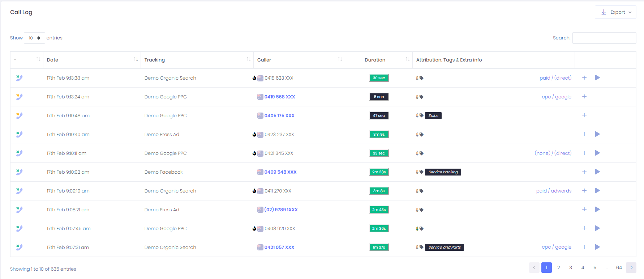Image resolution: width=644 pixels, height=279 pixels.
Task: Click the plus icon in the 0421 345 XXX row
Action: pos(584,153)
